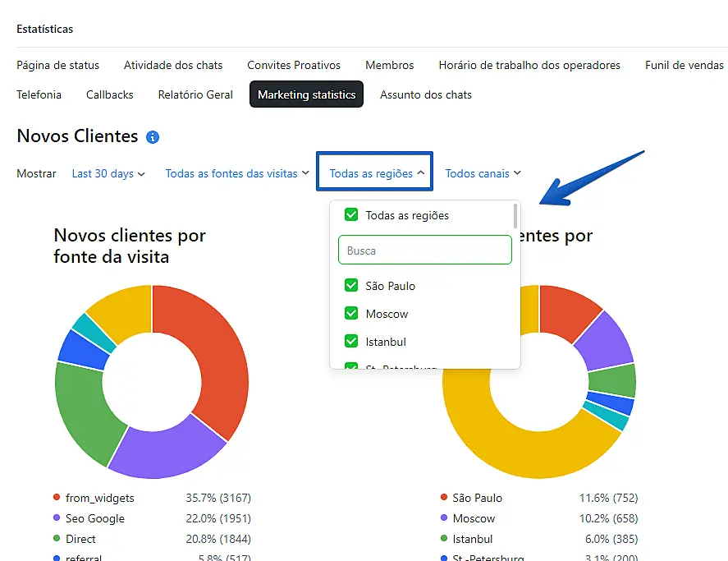Click the purple Seo Google legend dot
This screenshot has height=561, width=728.
click(x=56, y=518)
